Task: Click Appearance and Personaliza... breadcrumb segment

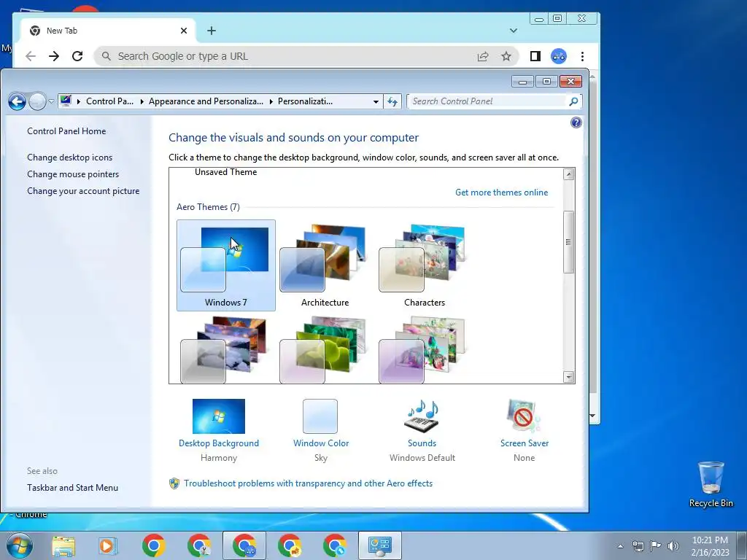Action: click(x=206, y=101)
